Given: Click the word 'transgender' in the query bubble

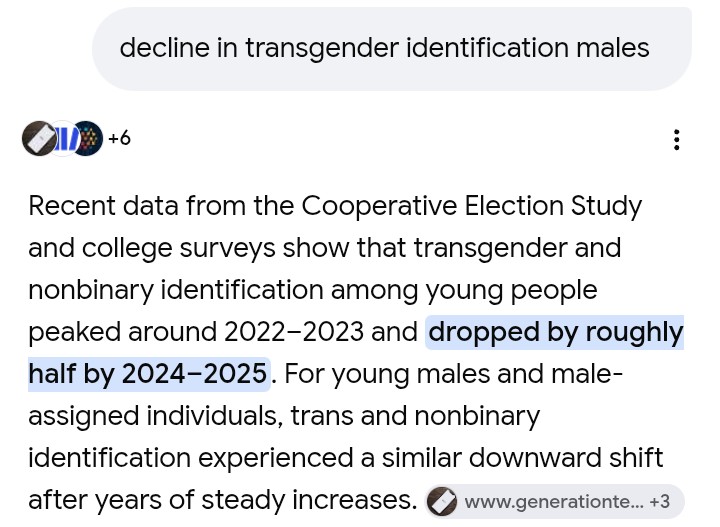Looking at the screenshot, I should click(x=322, y=48).
